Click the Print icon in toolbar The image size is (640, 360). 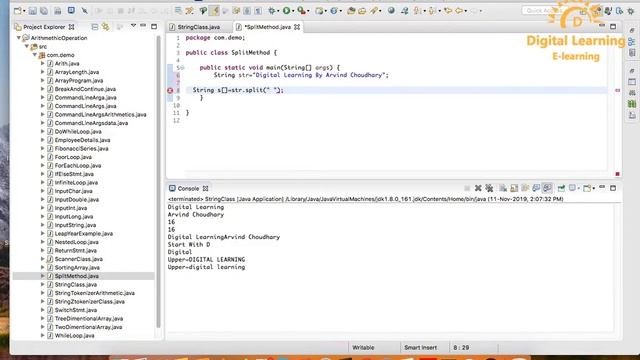coord(58,11)
